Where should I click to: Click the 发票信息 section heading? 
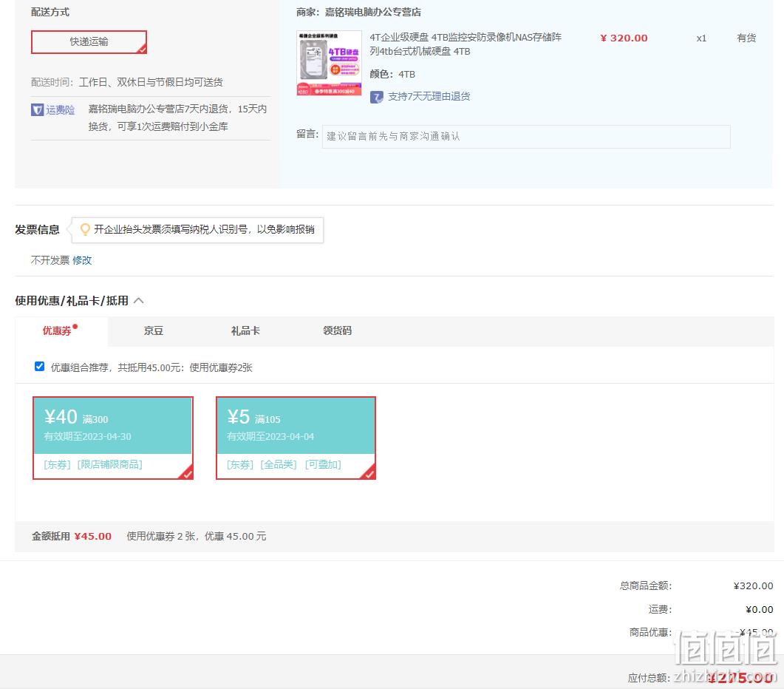point(38,230)
